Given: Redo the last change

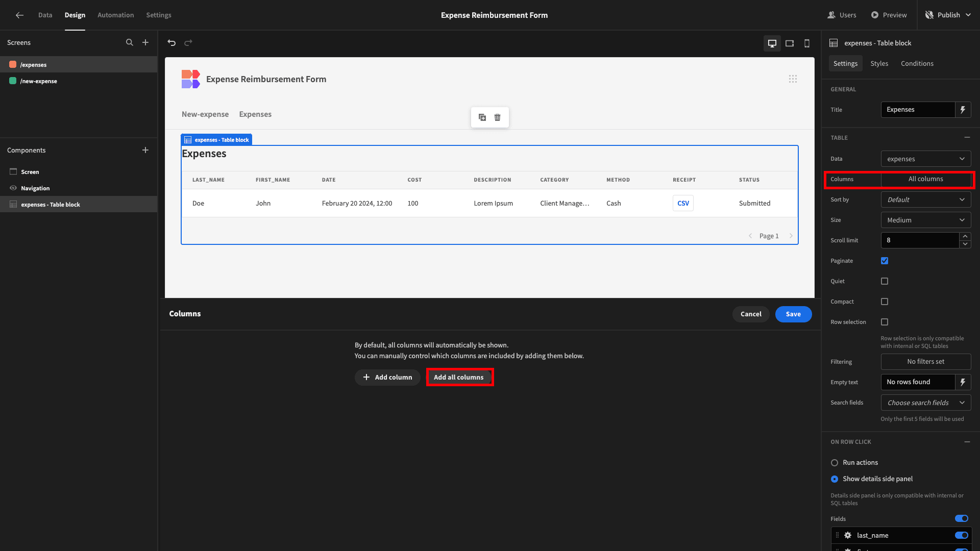Looking at the screenshot, I should click(188, 43).
